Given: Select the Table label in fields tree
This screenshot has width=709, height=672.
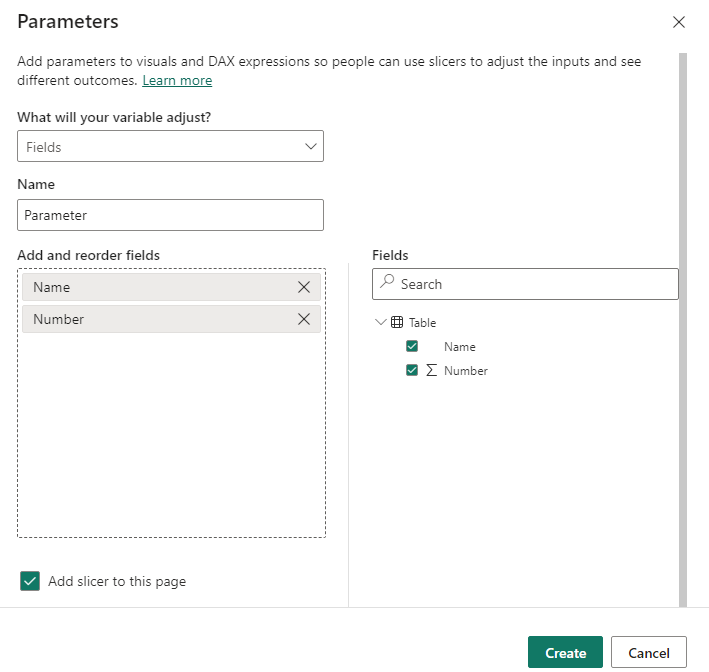Looking at the screenshot, I should coord(422,322).
